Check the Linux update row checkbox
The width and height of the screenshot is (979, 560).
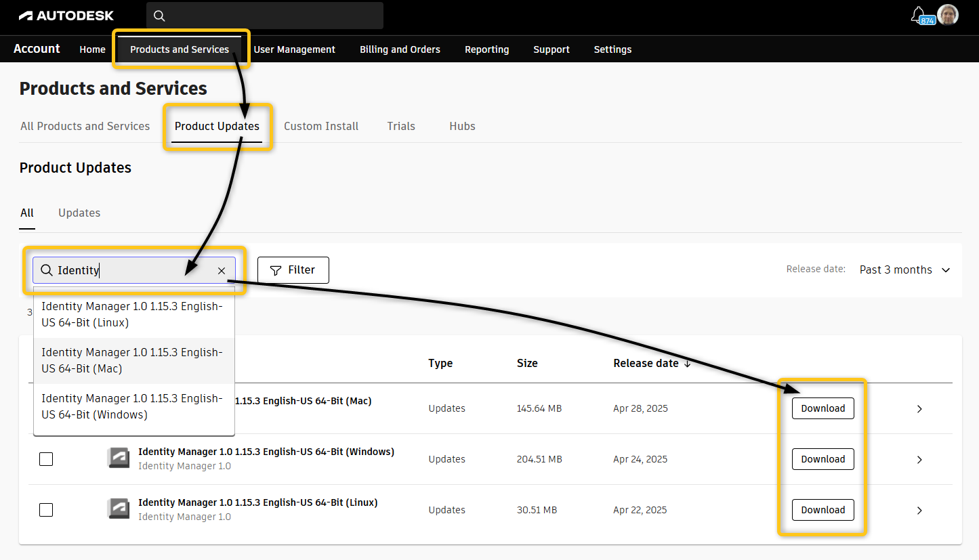pyautogui.click(x=45, y=509)
